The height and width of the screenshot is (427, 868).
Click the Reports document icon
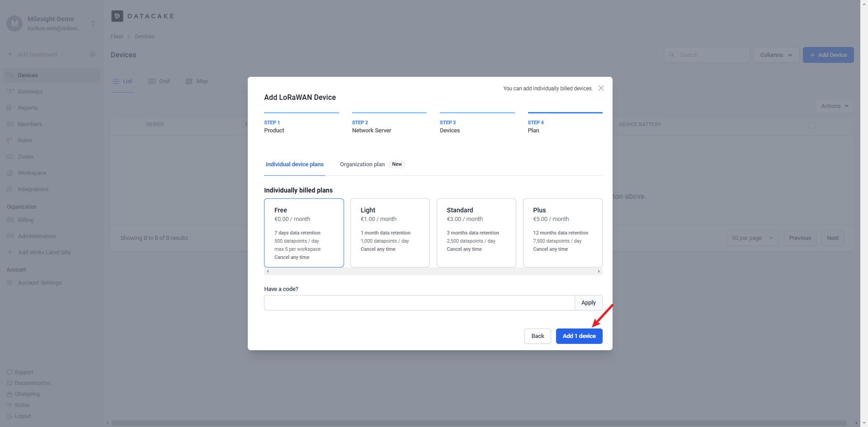9,108
